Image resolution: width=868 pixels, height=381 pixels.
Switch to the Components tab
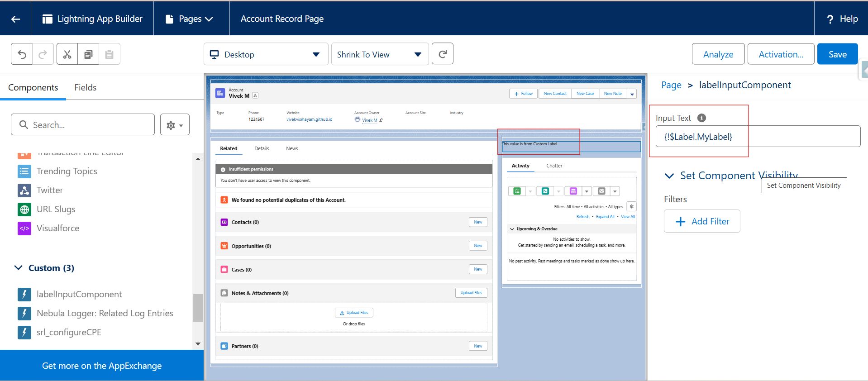(x=33, y=87)
